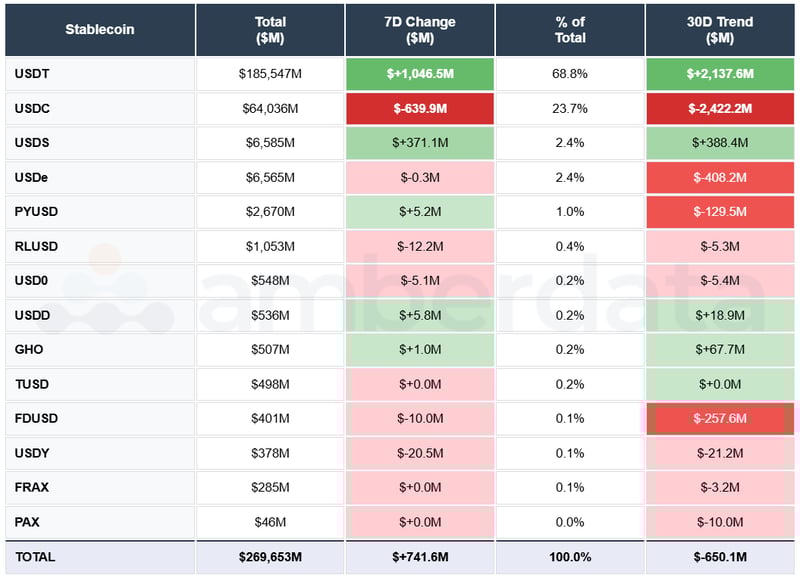Image resolution: width=800 pixels, height=578 pixels.
Task: Click GHO's green +$67.7M trend cell
Action: pos(722,350)
